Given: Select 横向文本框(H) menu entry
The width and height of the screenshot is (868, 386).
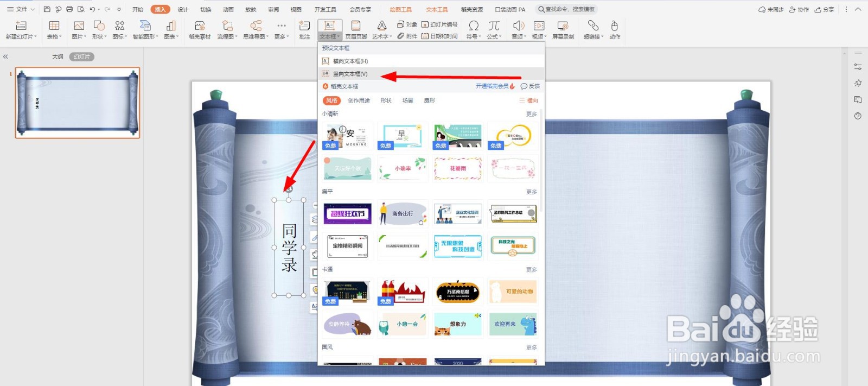Looking at the screenshot, I should 431,61.
